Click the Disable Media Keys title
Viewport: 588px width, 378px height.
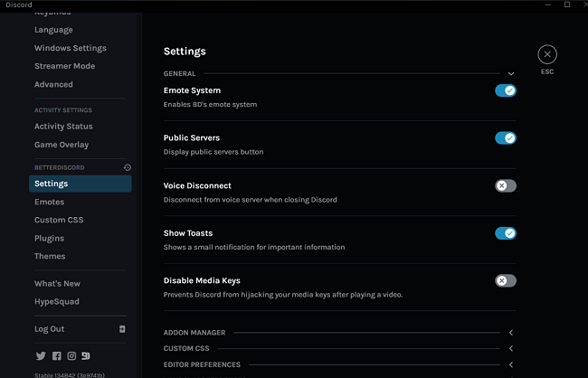click(202, 280)
